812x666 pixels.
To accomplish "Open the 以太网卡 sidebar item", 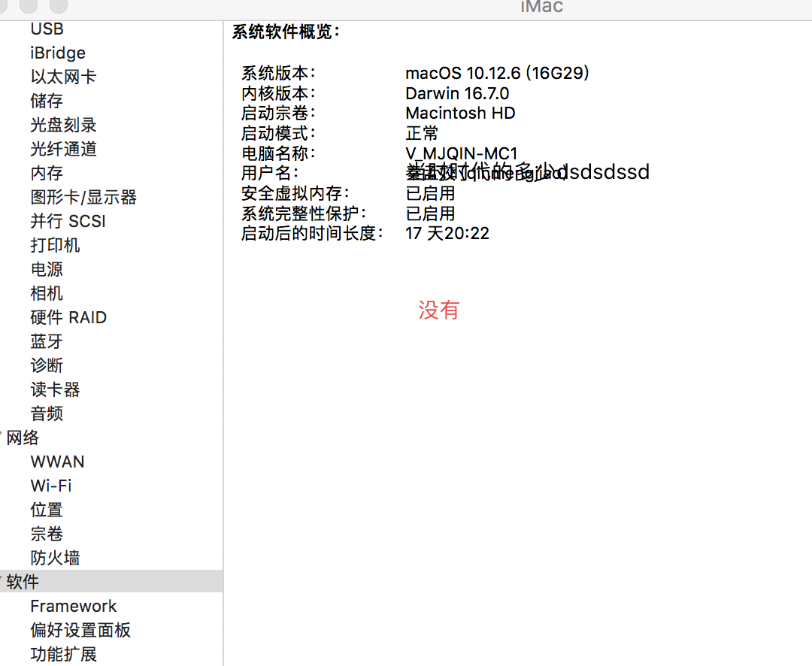I will click(63, 77).
